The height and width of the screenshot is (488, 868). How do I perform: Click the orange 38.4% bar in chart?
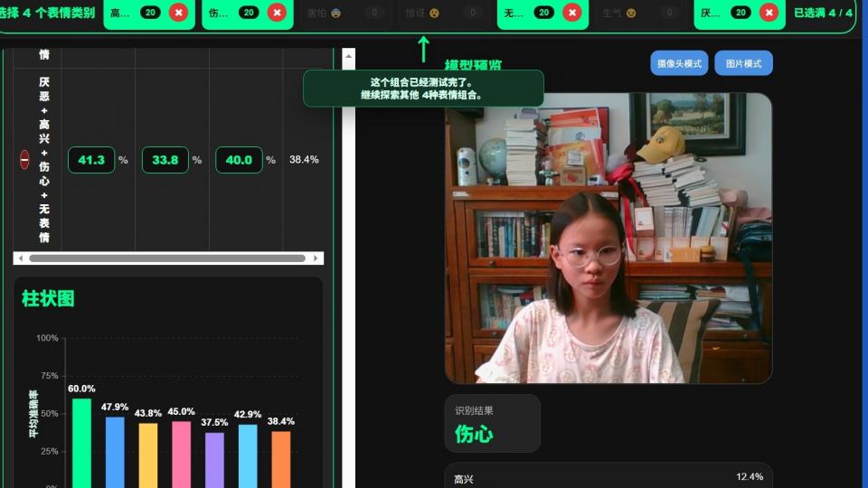281,459
